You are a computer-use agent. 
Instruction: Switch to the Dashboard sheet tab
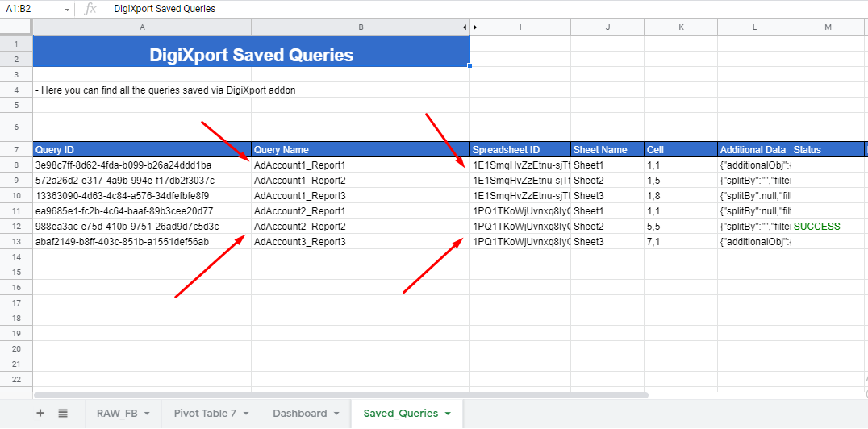(299, 414)
